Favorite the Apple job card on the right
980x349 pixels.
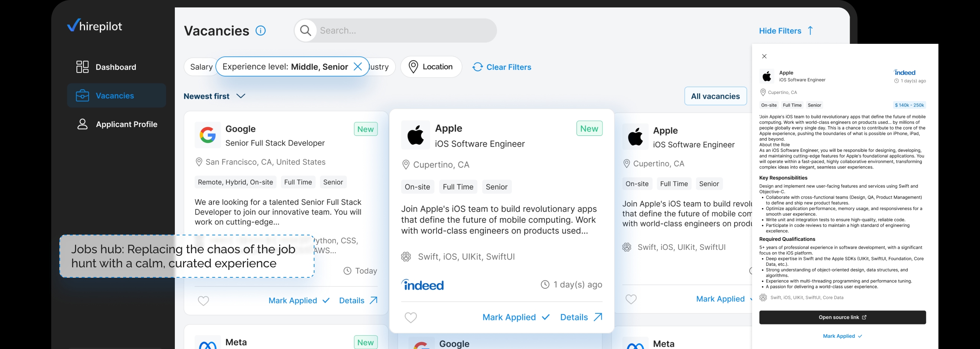(x=631, y=299)
